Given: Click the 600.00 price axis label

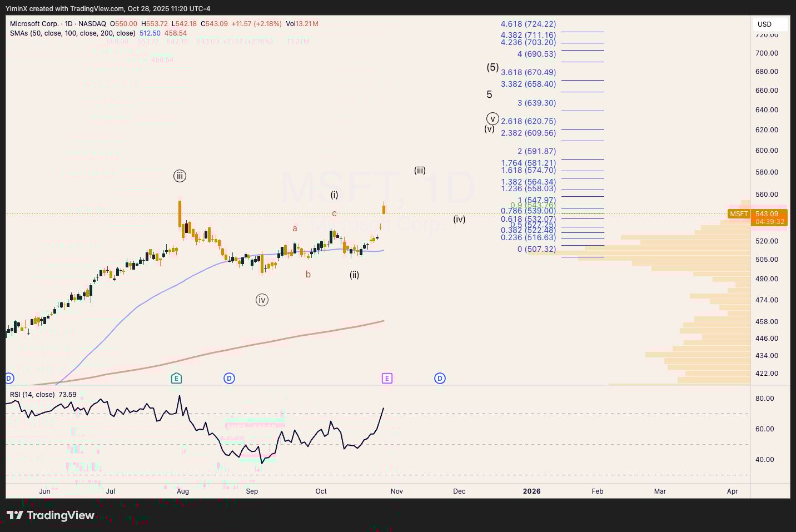Looking at the screenshot, I should click(x=767, y=151).
